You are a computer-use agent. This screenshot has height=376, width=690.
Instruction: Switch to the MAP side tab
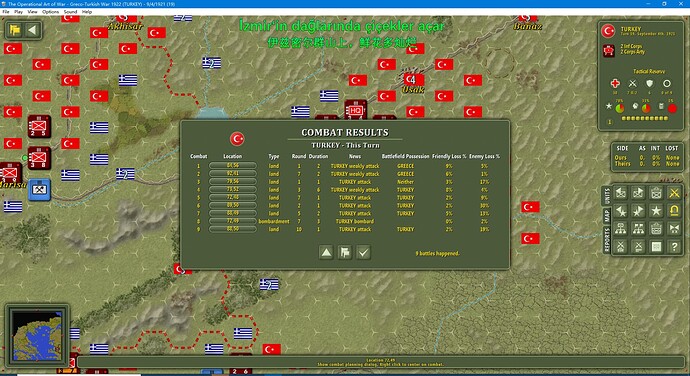[x=607, y=216]
